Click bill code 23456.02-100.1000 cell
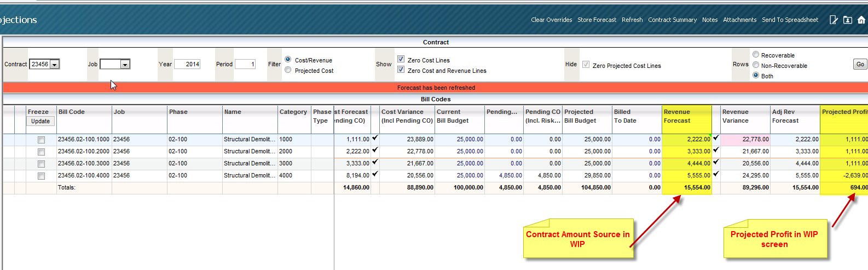 (x=84, y=139)
